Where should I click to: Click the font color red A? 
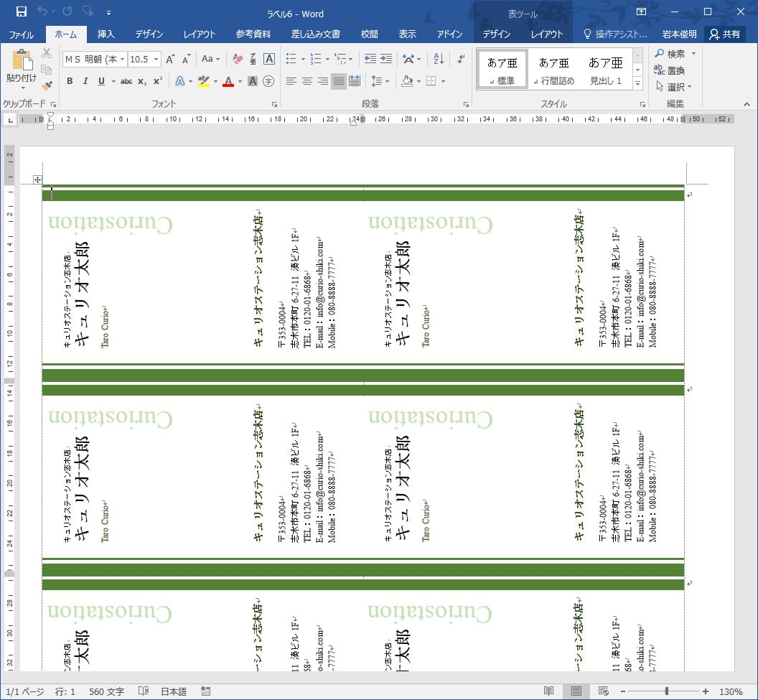[228, 81]
